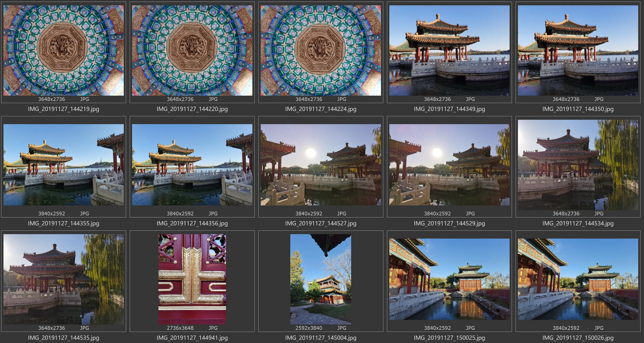
Task: Choose the name IMG_20191127_144941.jpg
Action: (x=192, y=338)
